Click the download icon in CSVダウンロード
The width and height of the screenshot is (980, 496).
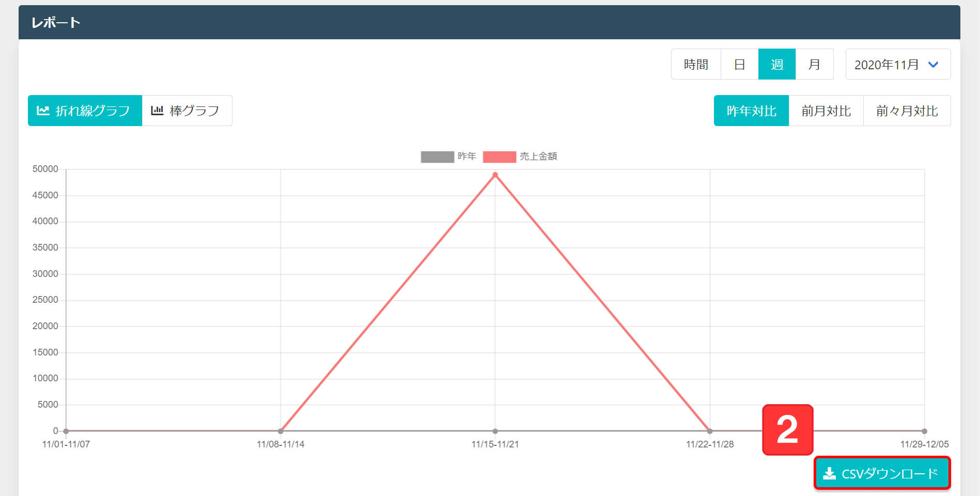(x=829, y=473)
